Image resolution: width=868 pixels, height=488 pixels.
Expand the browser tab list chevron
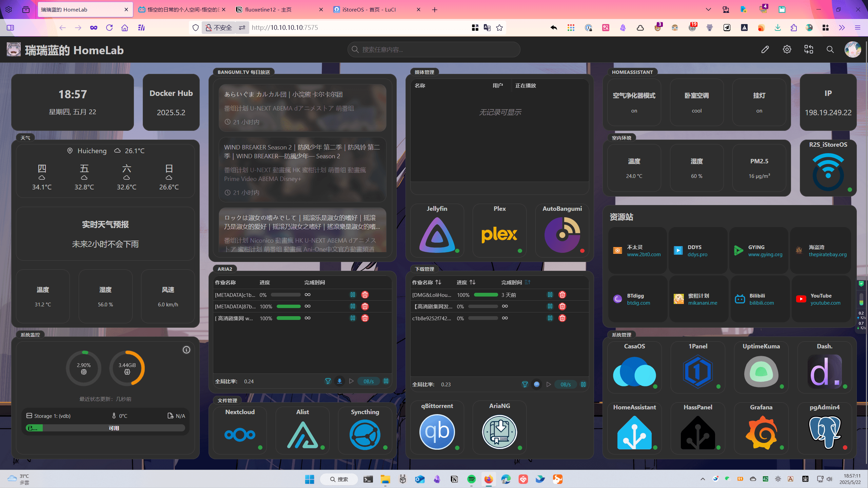click(708, 9)
